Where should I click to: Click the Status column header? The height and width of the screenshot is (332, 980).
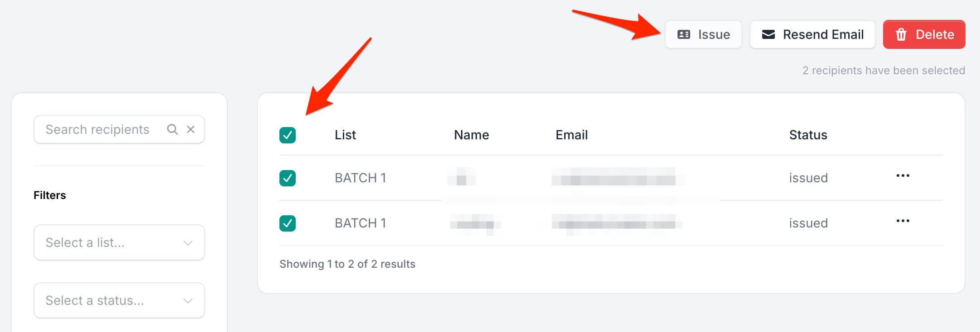click(x=808, y=134)
